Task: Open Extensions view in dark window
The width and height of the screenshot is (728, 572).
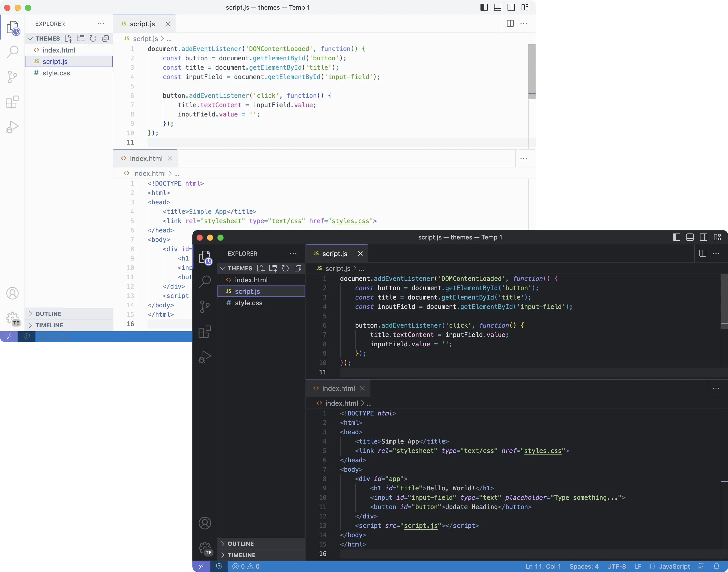Action: point(205,332)
